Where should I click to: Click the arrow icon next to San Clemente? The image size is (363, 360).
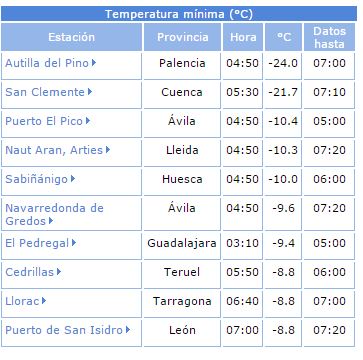90,92
